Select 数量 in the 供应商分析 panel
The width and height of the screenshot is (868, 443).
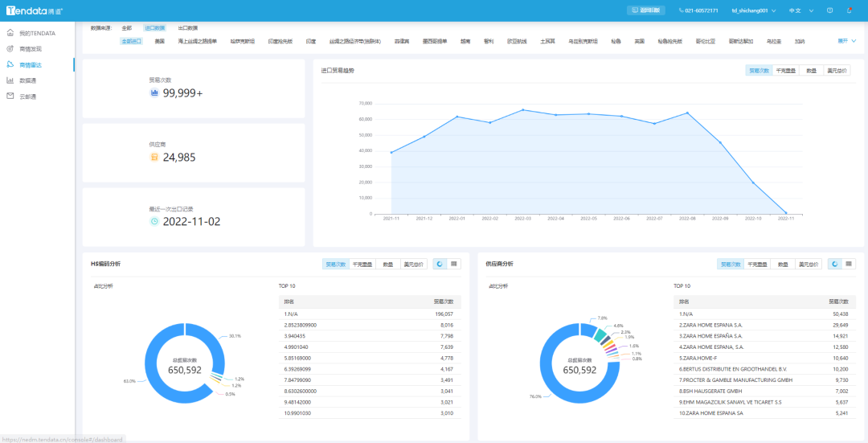(783, 265)
